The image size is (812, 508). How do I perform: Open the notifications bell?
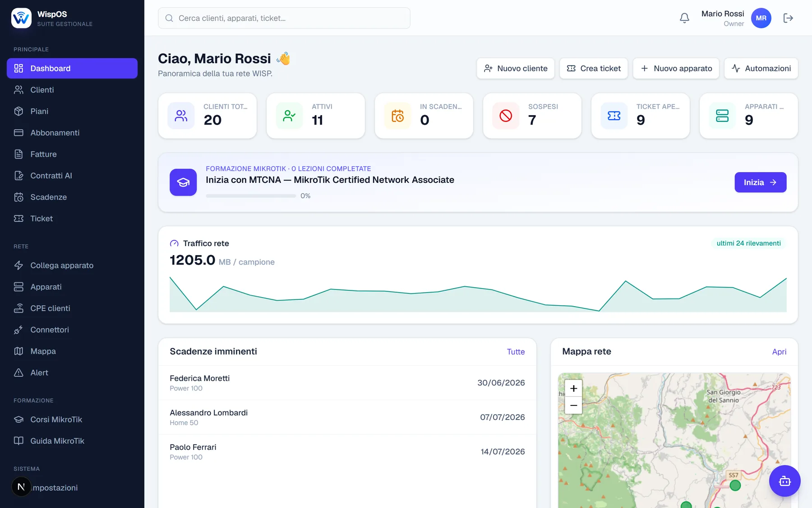click(684, 18)
